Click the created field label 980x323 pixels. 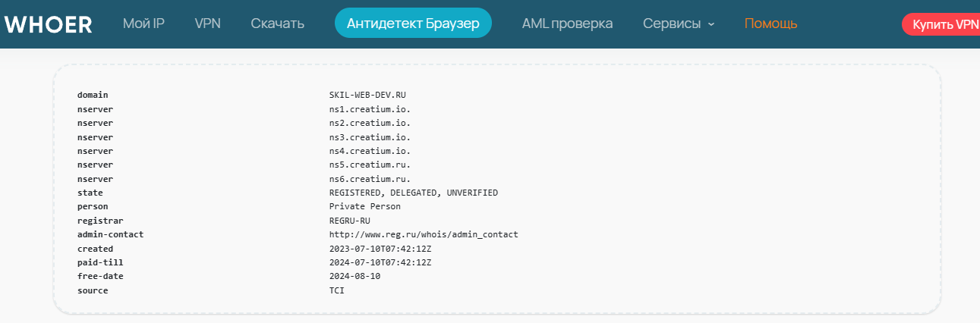tap(96, 249)
